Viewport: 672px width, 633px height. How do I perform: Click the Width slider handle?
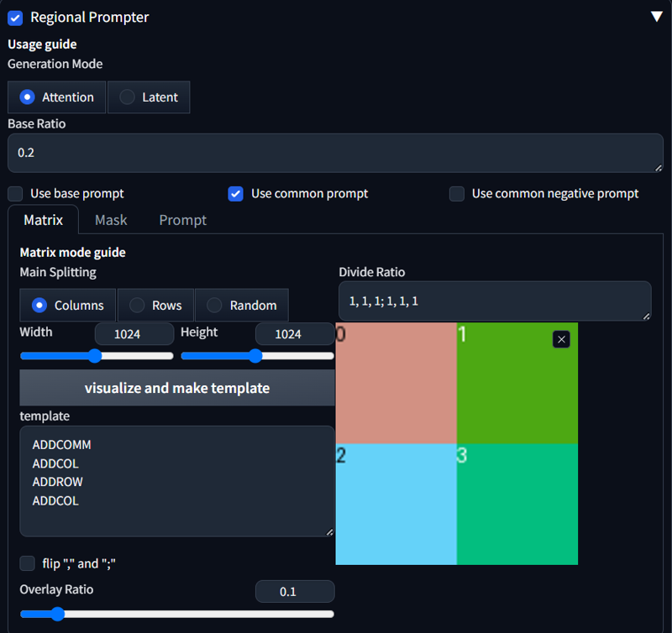coord(95,356)
